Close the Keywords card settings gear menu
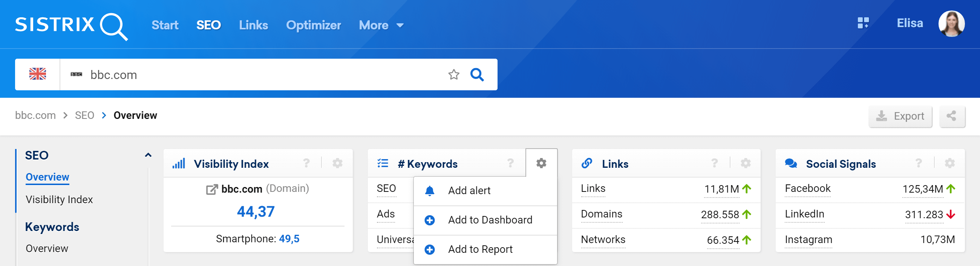The width and height of the screenshot is (980, 266). point(541,163)
